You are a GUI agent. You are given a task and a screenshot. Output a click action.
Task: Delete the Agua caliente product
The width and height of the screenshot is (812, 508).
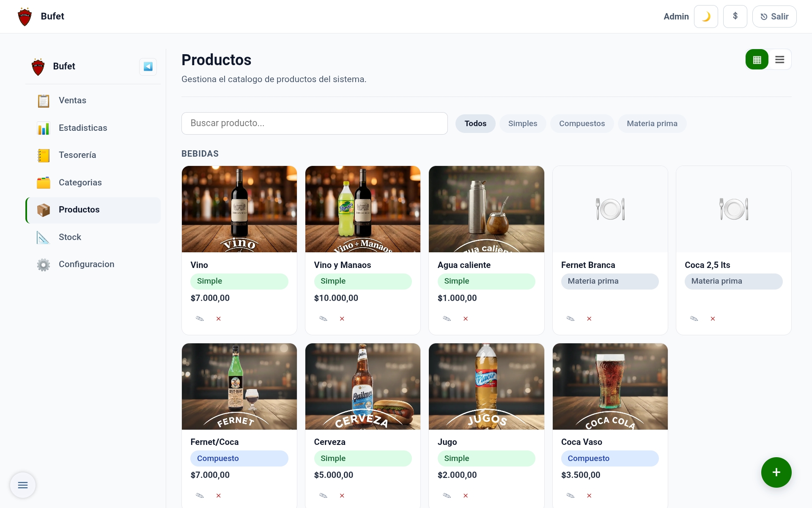pos(466,319)
